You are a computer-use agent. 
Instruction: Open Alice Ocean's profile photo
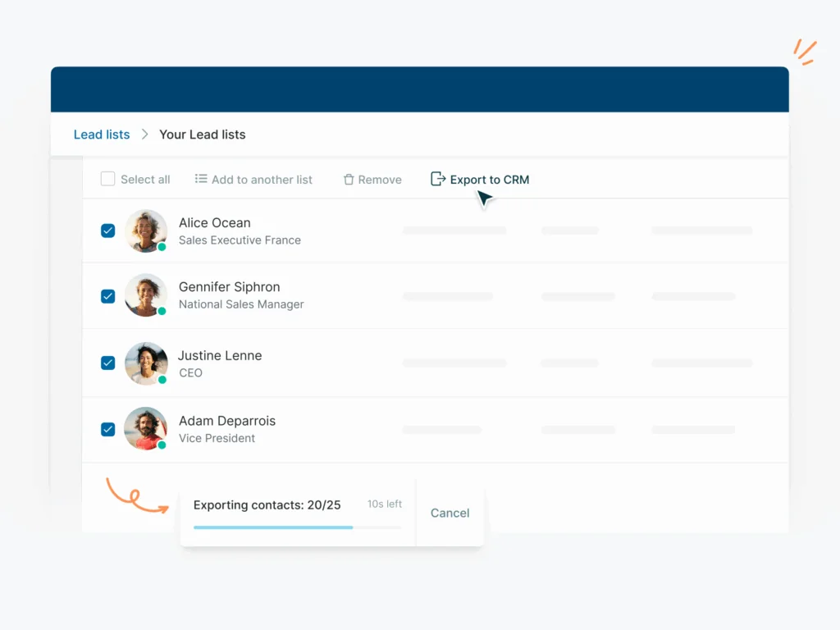click(x=145, y=231)
